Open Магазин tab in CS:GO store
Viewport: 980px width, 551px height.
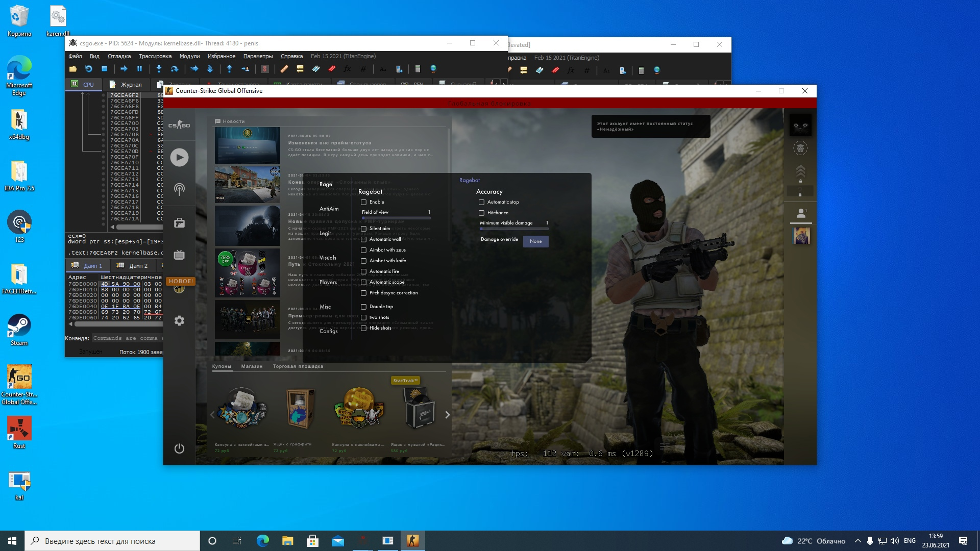pyautogui.click(x=252, y=366)
